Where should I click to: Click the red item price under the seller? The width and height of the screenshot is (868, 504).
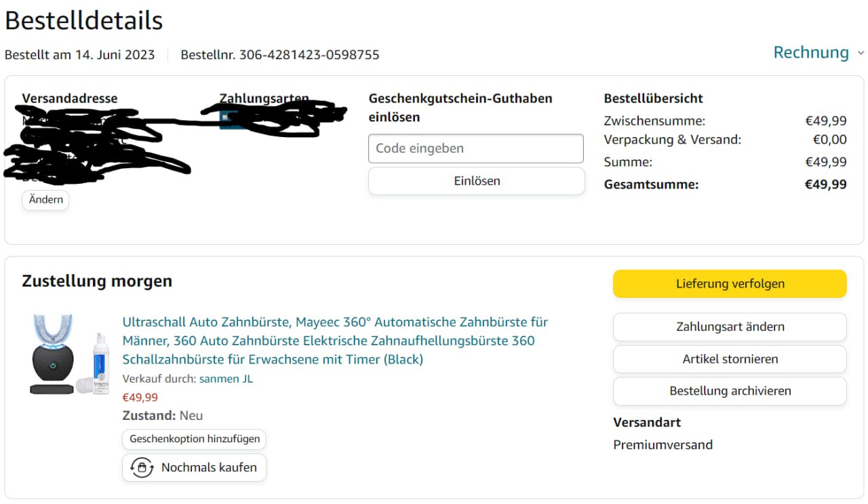pyautogui.click(x=140, y=398)
